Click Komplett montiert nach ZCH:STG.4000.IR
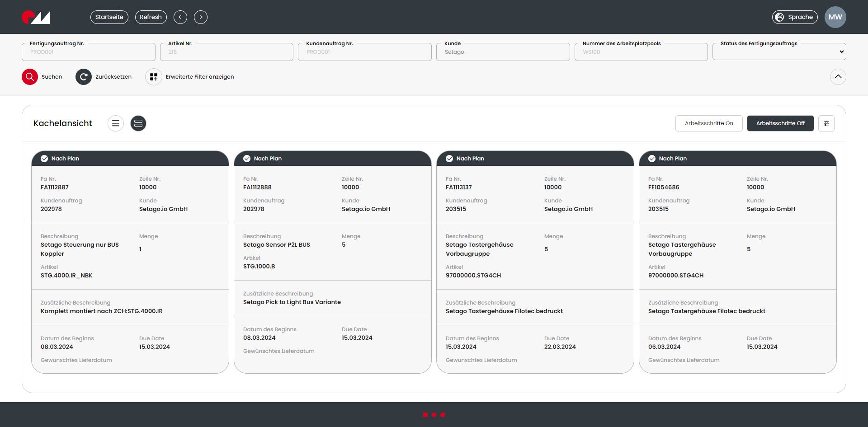The height and width of the screenshot is (427, 868). tap(102, 311)
